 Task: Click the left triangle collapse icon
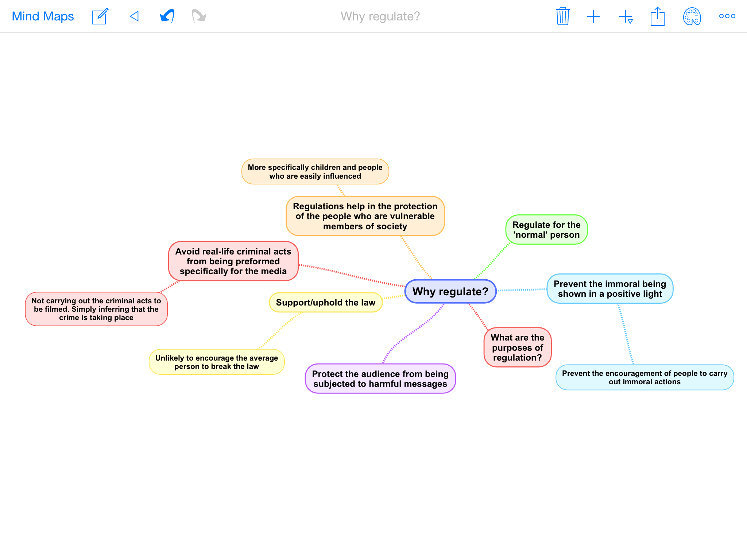134,16
